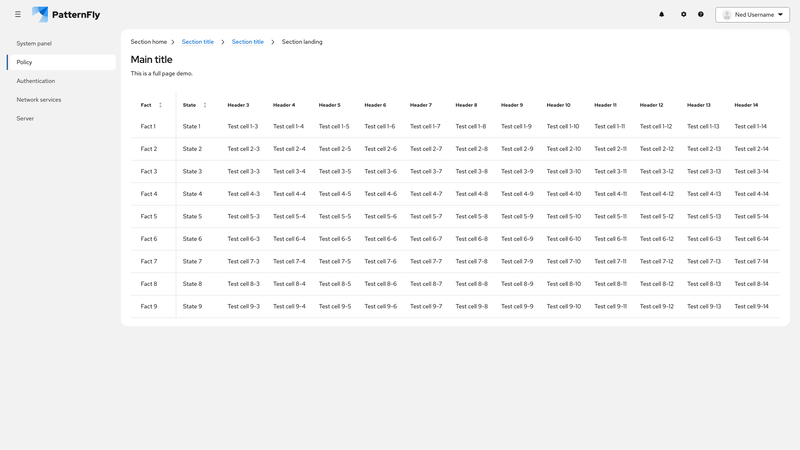Toggle the hamburger navigation menu
Image resolution: width=800 pixels, height=450 pixels.
pos(18,14)
